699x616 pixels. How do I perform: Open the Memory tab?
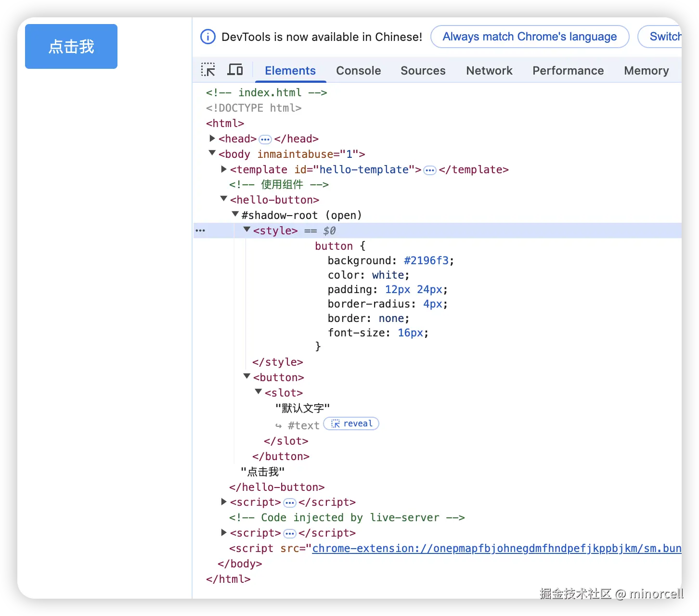coord(647,71)
